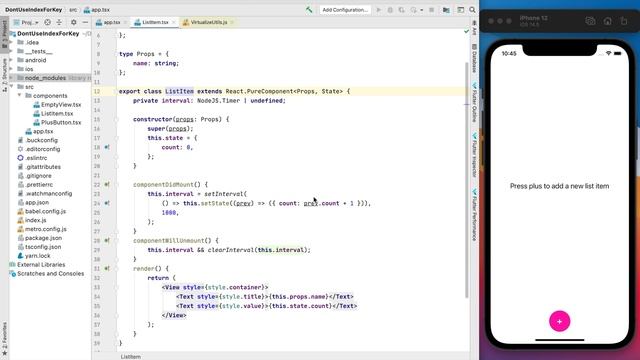
Task: Toggle the Structure tool window stripe button
Action: (4, 75)
